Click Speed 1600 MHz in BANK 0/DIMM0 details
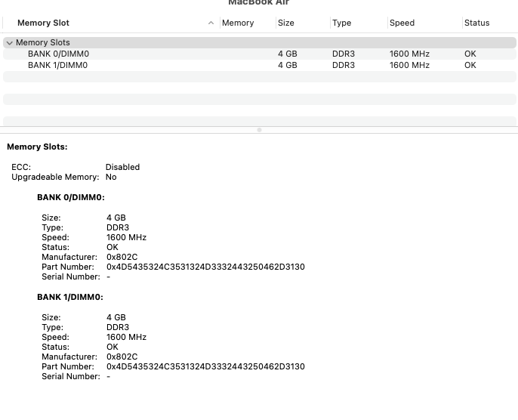The height and width of the screenshot is (420, 518). 126,237
